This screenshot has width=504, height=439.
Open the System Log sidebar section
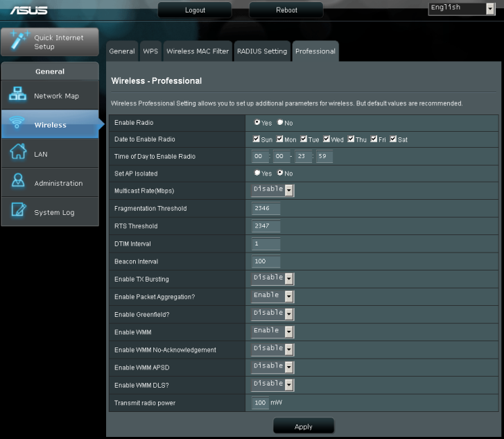[x=50, y=212]
